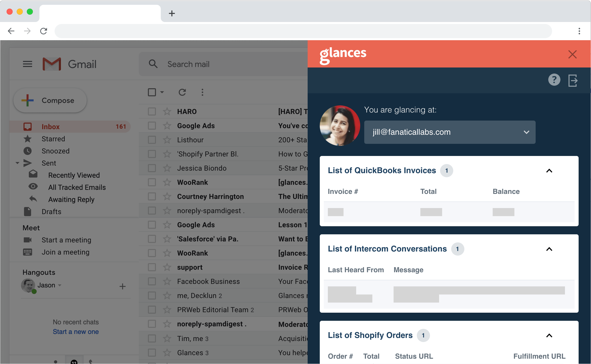This screenshot has height=364, width=591.
Task: Open the Starred folder
Action: (x=53, y=139)
